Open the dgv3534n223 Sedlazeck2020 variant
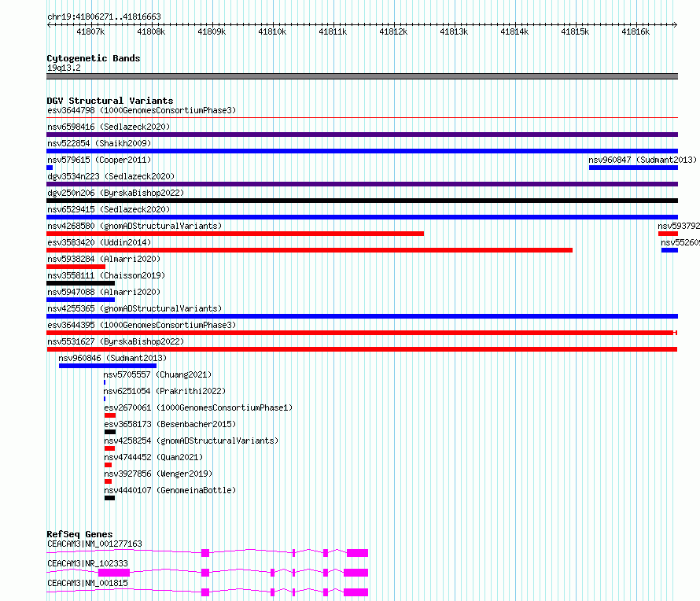This screenshot has height=601, width=700. tap(111, 176)
